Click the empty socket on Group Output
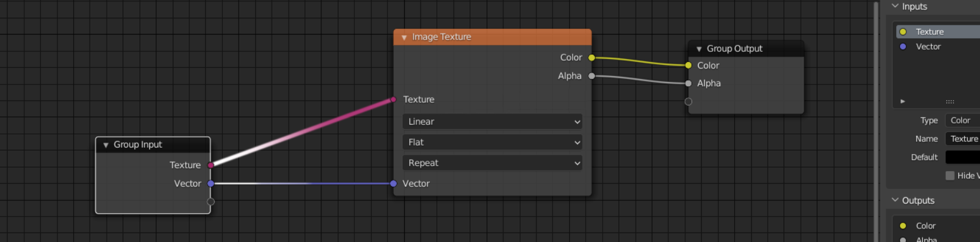980x242 pixels. pos(688,102)
